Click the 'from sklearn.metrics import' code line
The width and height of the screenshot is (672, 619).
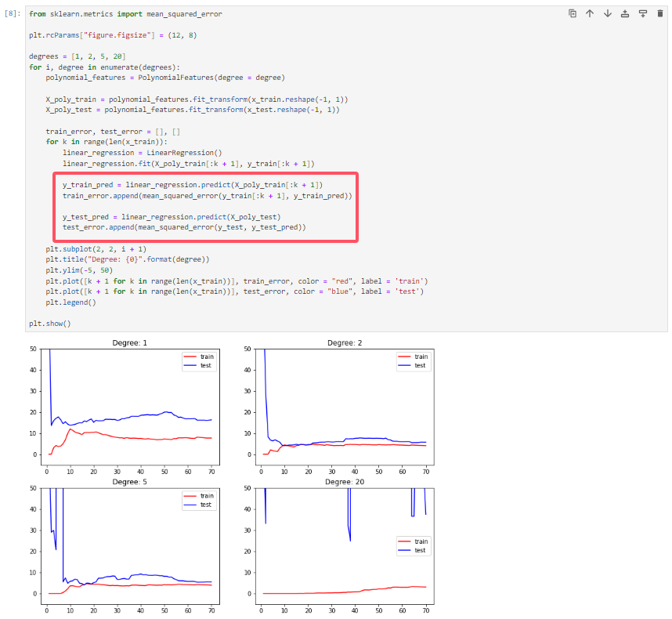pos(125,14)
